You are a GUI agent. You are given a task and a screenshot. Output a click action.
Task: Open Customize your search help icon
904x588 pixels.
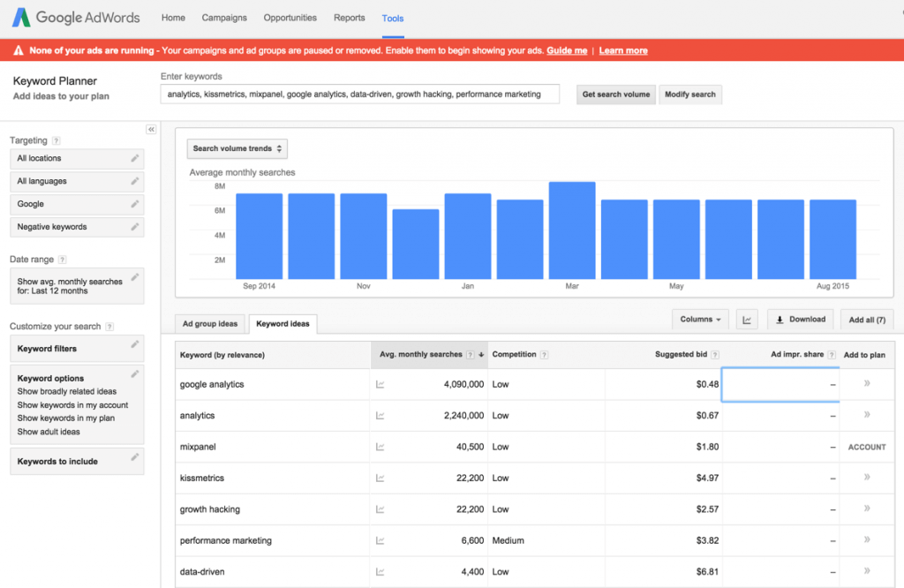[x=109, y=327]
